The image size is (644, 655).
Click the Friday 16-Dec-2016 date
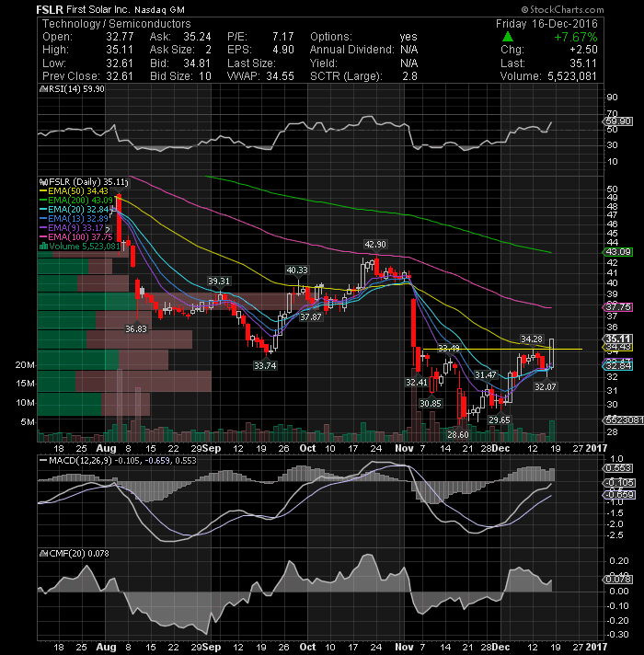(x=546, y=24)
